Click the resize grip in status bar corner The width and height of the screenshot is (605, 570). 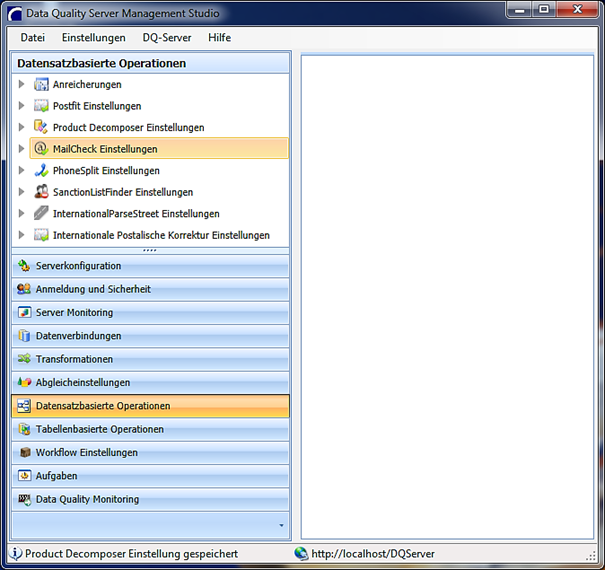coord(591,556)
